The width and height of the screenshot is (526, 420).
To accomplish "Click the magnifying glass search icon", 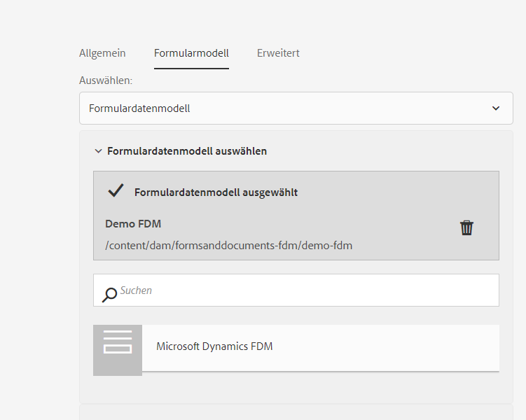I will pyautogui.click(x=109, y=295).
